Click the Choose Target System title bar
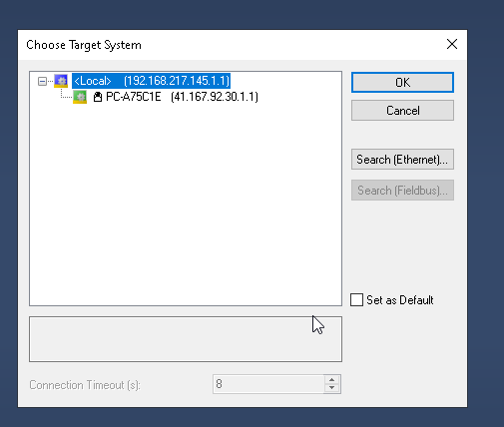504x427 pixels. [233, 45]
